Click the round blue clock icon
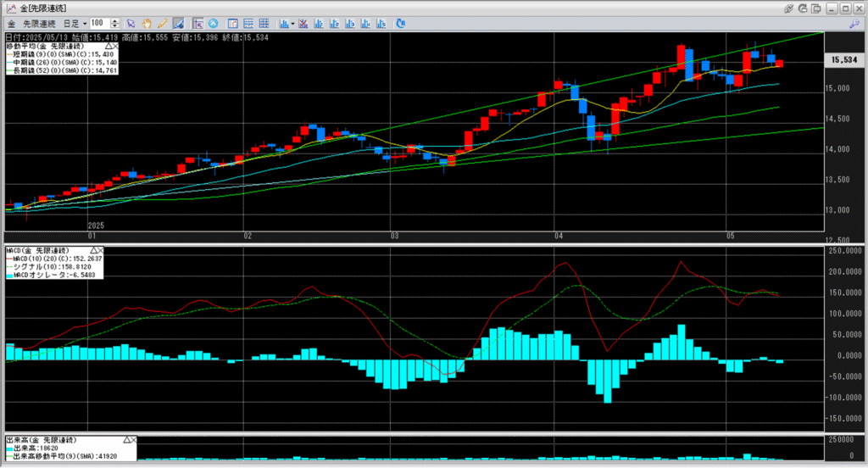This screenshot has height=468, width=868. [213, 23]
